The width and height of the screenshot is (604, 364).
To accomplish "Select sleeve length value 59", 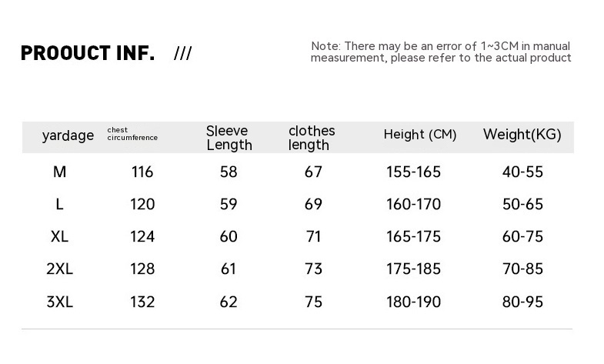I will click(x=229, y=205).
